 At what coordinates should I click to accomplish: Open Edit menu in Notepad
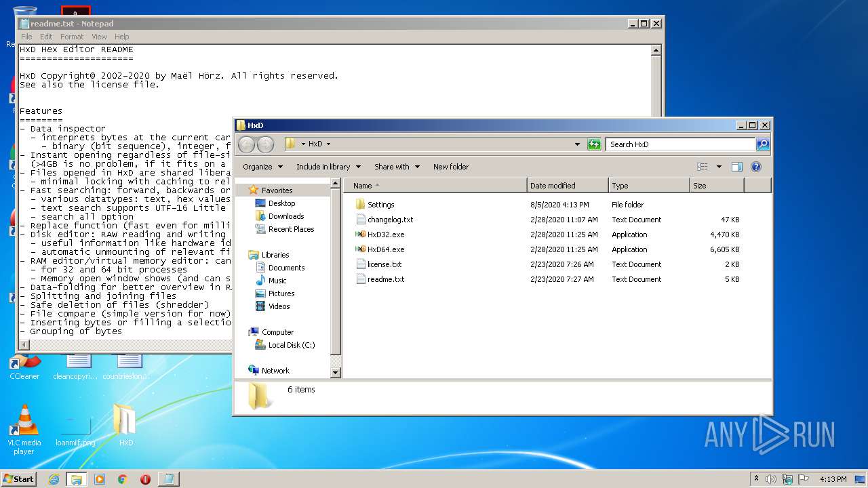[x=46, y=37]
